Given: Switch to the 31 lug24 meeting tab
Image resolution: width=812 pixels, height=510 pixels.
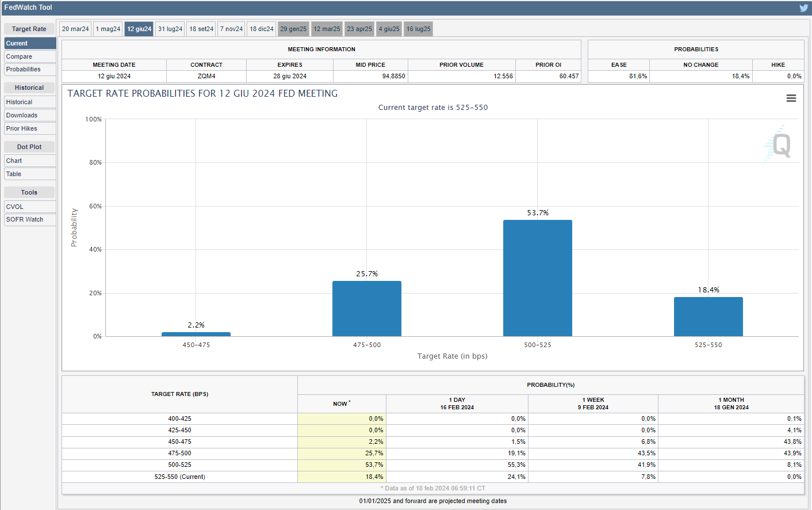Looking at the screenshot, I should pyautogui.click(x=170, y=29).
